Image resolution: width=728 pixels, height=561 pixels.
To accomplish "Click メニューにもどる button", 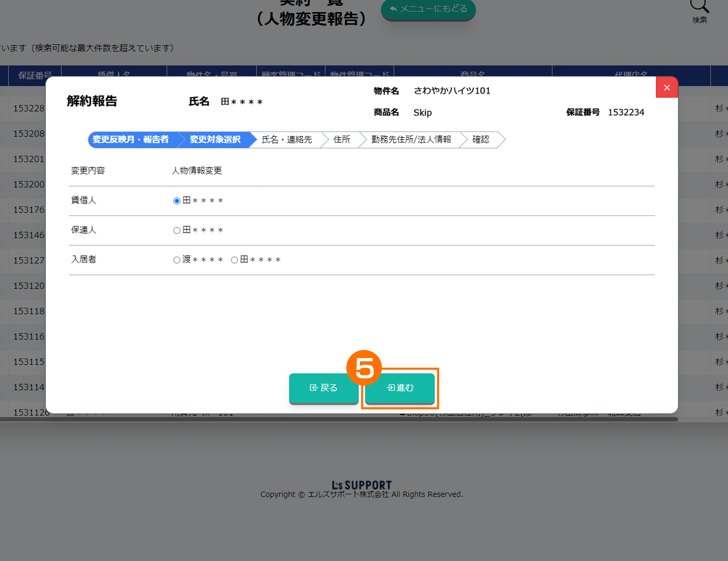I will tap(428, 9).
